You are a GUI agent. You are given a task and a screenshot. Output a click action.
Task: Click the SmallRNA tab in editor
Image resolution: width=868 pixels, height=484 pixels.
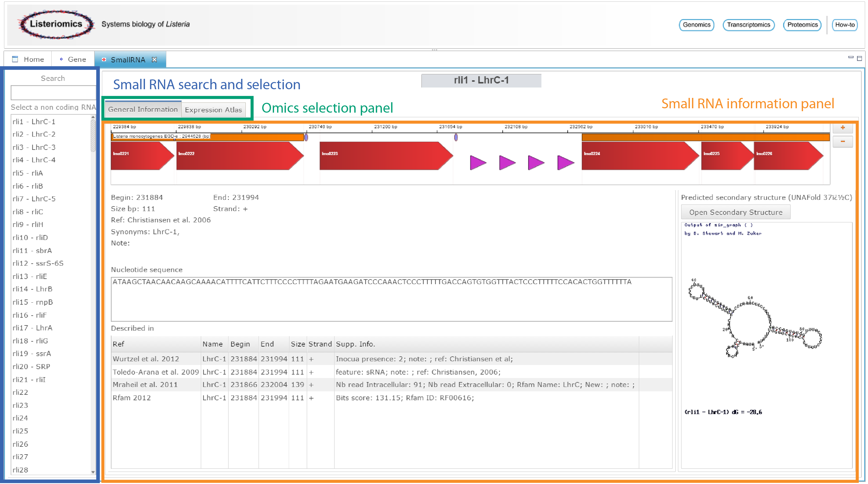(x=131, y=59)
